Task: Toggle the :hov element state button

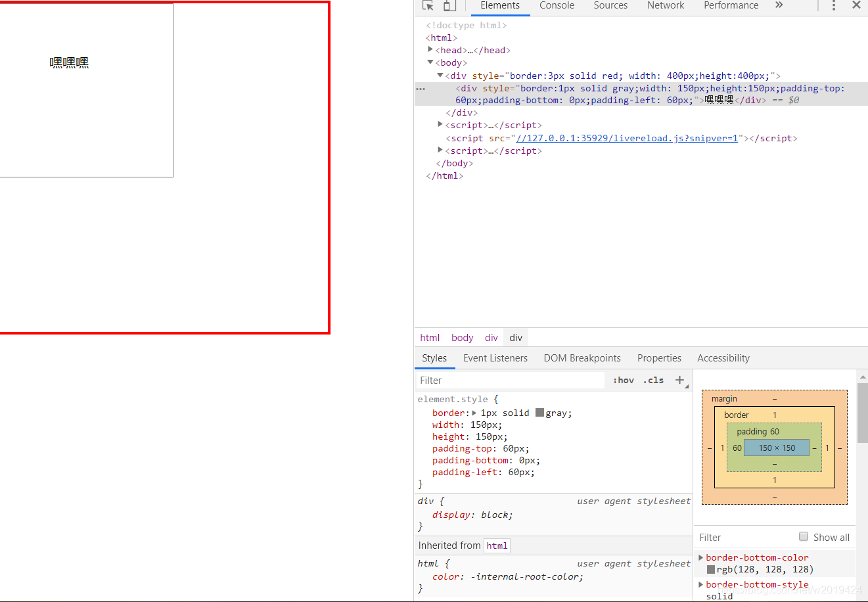Action: (x=624, y=380)
